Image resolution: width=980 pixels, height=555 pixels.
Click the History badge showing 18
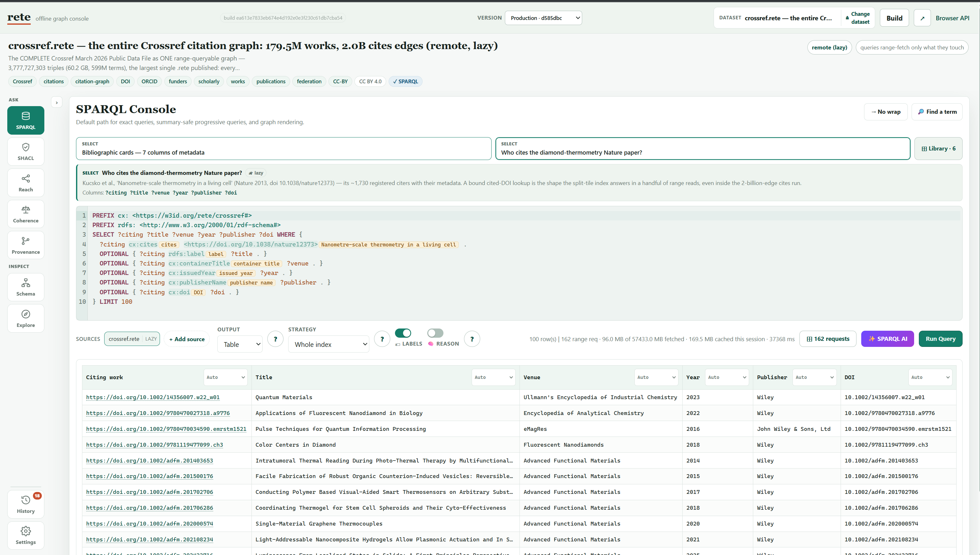pyautogui.click(x=37, y=495)
